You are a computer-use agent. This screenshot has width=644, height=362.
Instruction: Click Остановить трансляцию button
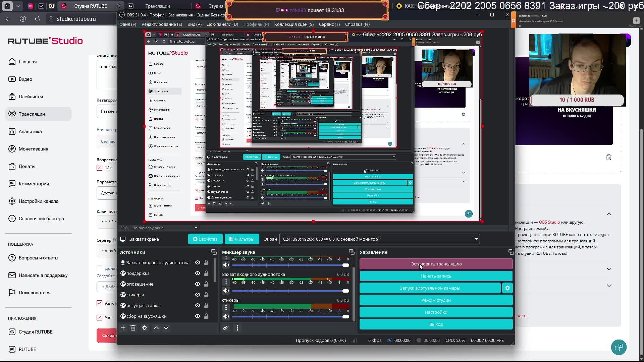pos(436,264)
